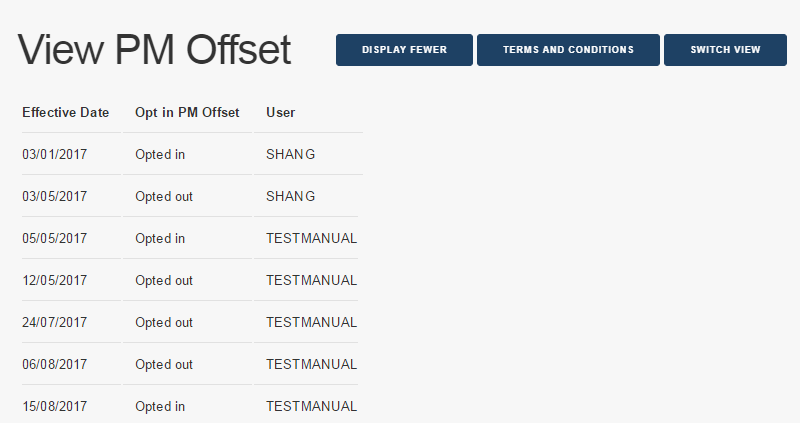800x423 pixels.
Task: Click the Display Fewer button
Action: (404, 50)
